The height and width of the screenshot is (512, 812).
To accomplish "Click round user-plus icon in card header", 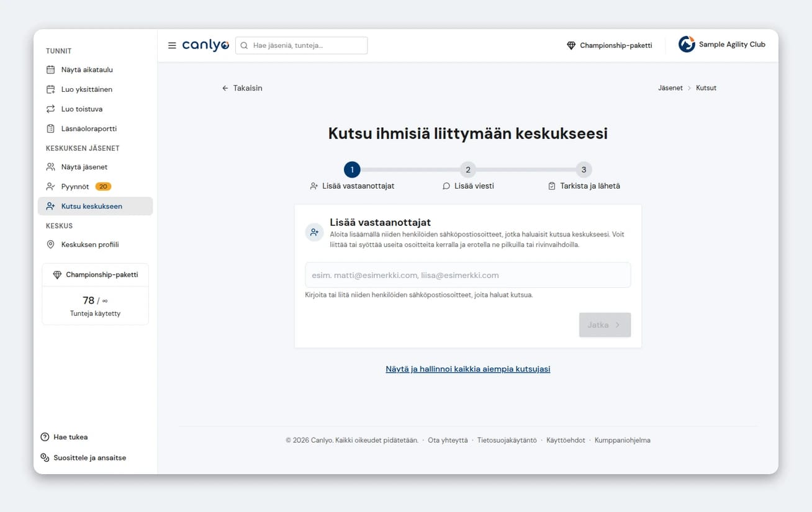I will (x=315, y=232).
